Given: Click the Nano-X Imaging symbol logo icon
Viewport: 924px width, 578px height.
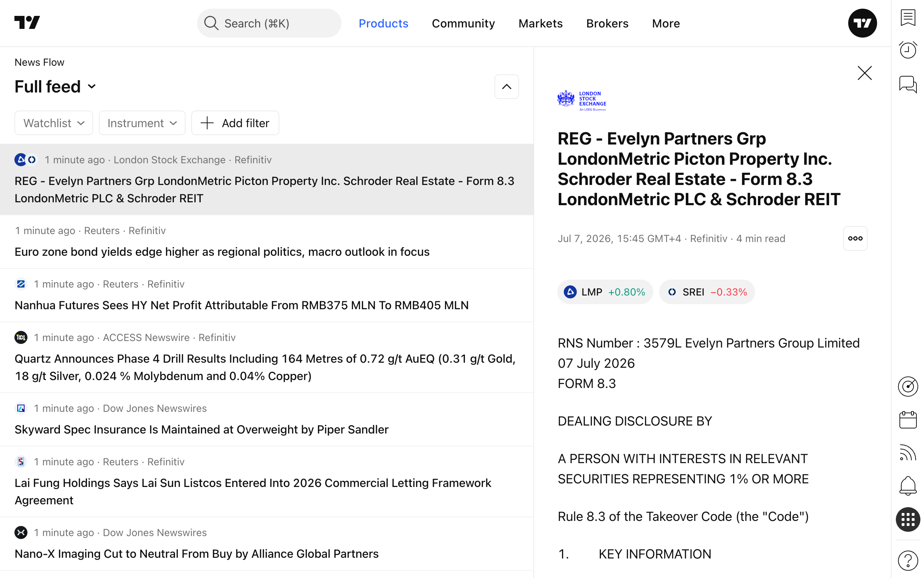Looking at the screenshot, I should (x=21, y=532).
